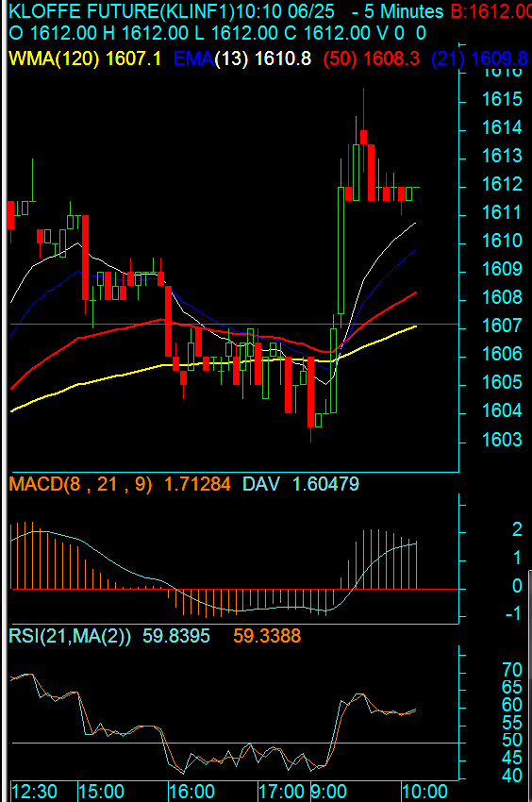The width and height of the screenshot is (532, 802).
Task: Click RSI axis label 45
Action: point(512,759)
